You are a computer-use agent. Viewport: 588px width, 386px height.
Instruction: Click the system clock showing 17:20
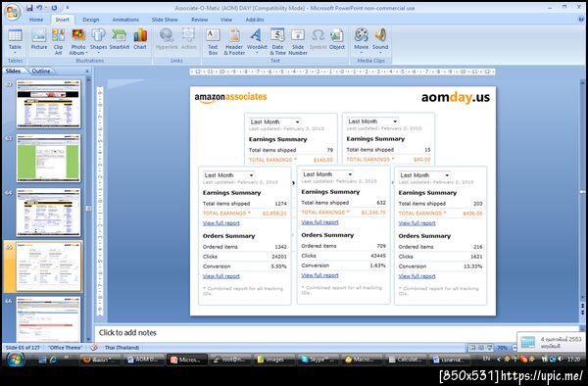coord(573,359)
